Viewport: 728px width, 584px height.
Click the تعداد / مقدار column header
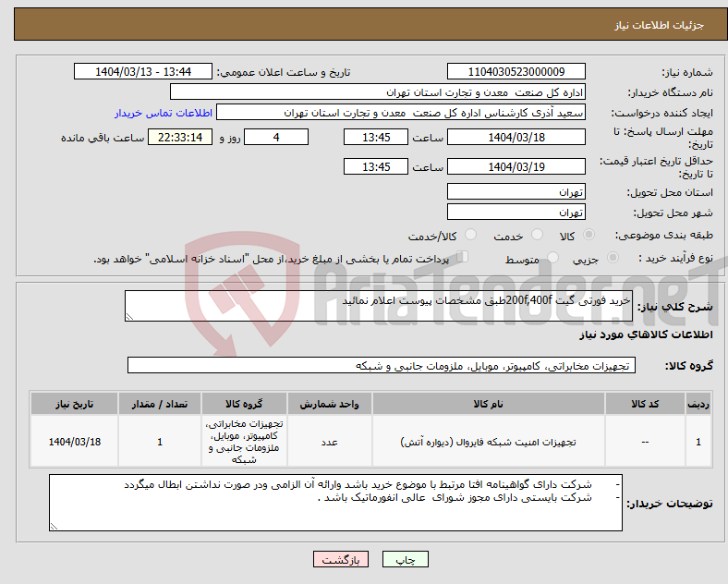160,404
